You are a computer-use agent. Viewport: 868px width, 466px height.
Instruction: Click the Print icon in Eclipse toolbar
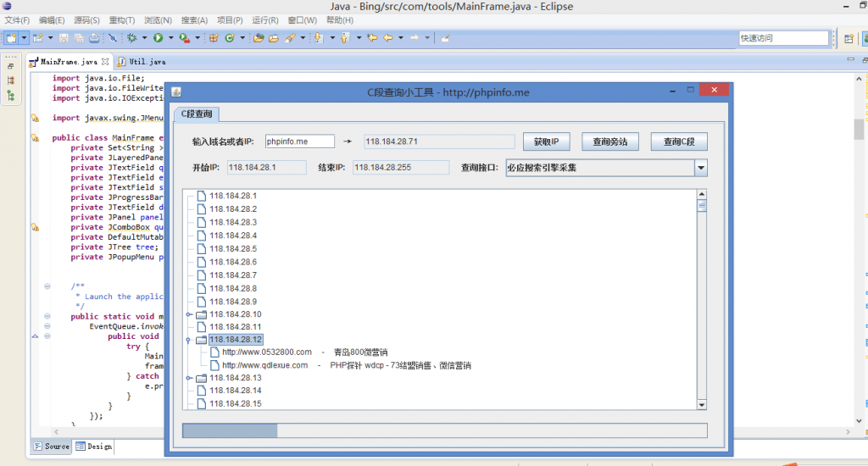[93, 38]
